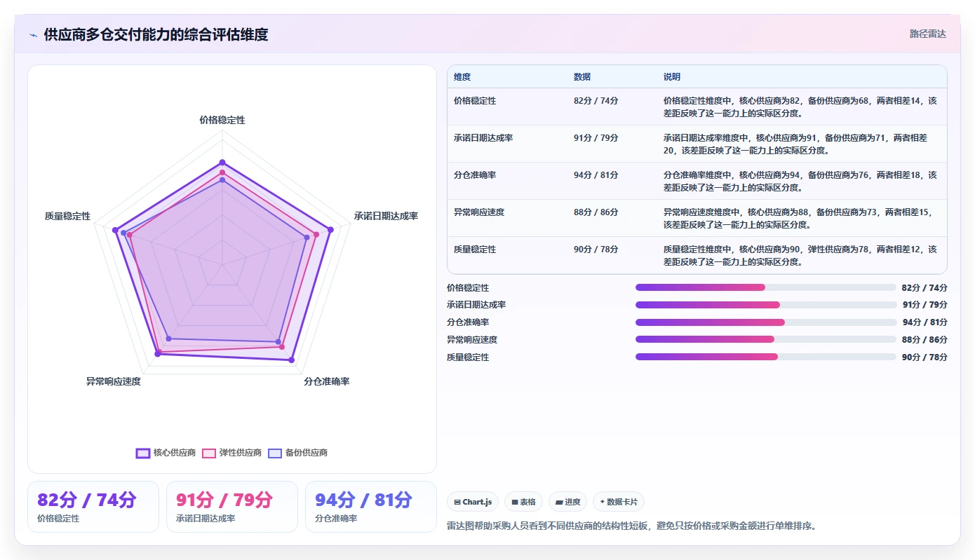Open the 82分 / 74分 价格稳定性 data card
Screen dimensions: 975x560
point(93,507)
